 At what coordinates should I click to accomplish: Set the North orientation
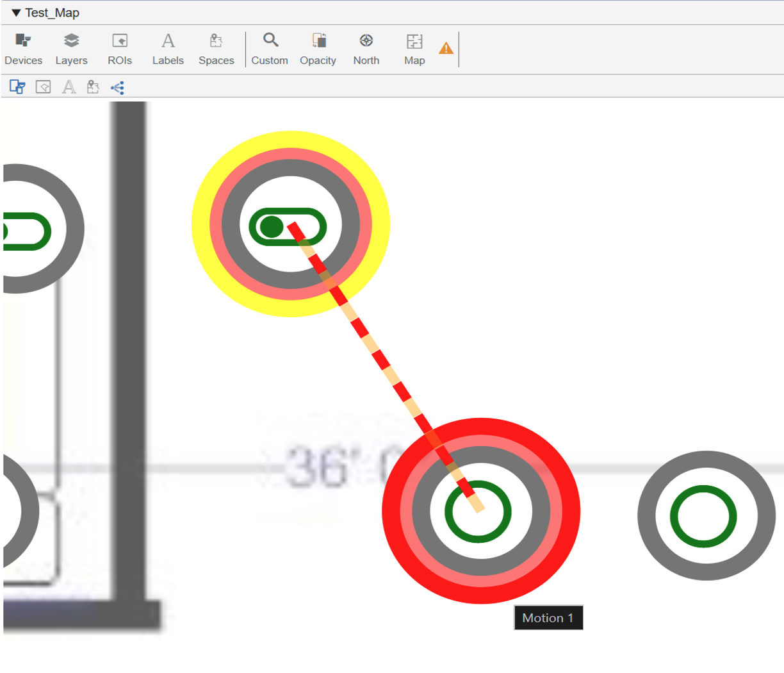click(366, 49)
